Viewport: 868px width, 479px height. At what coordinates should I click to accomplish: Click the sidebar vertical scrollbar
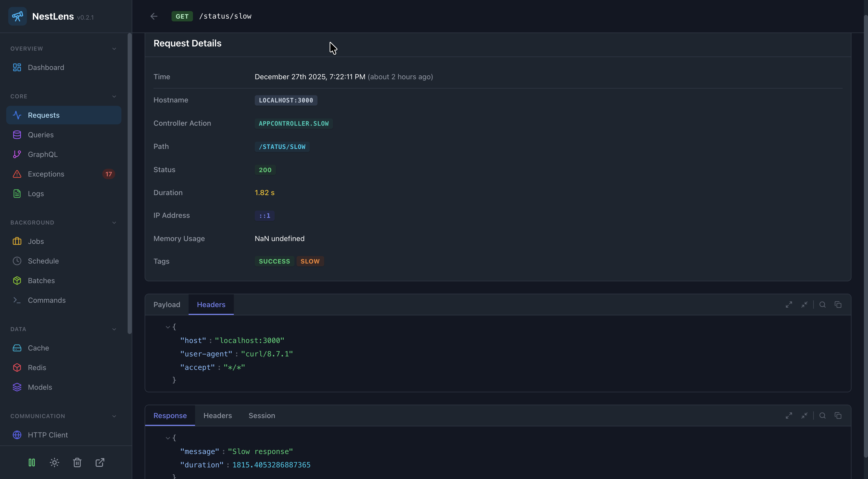pos(129,183)
